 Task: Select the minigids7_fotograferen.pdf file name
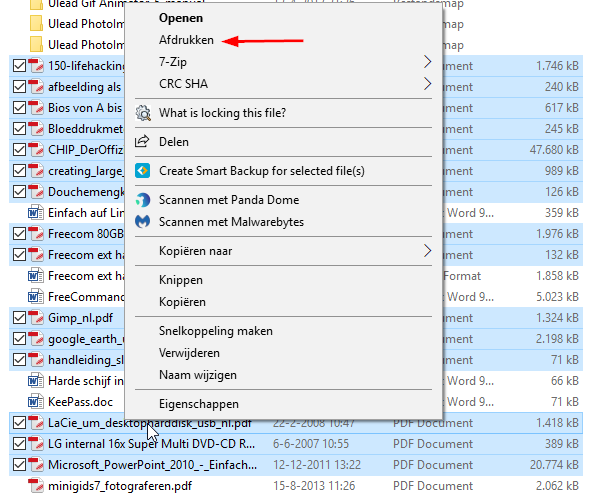[x=120, y=486]
